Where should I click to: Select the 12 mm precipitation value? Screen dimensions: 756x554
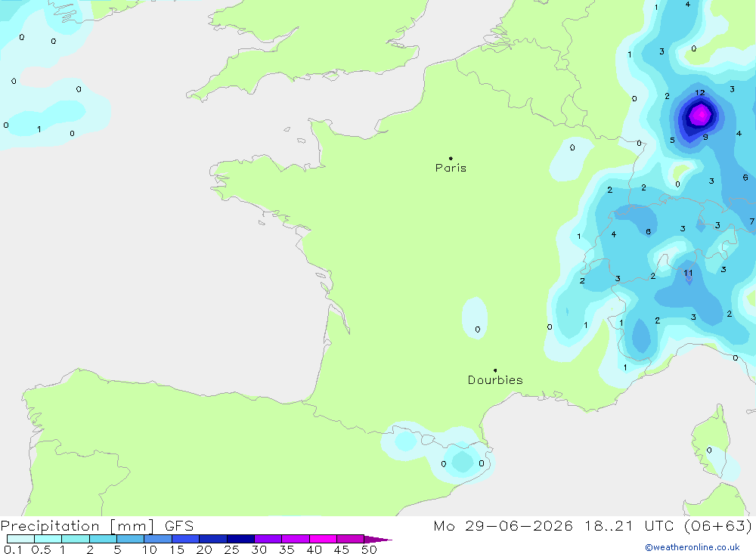tap(700, 92)
